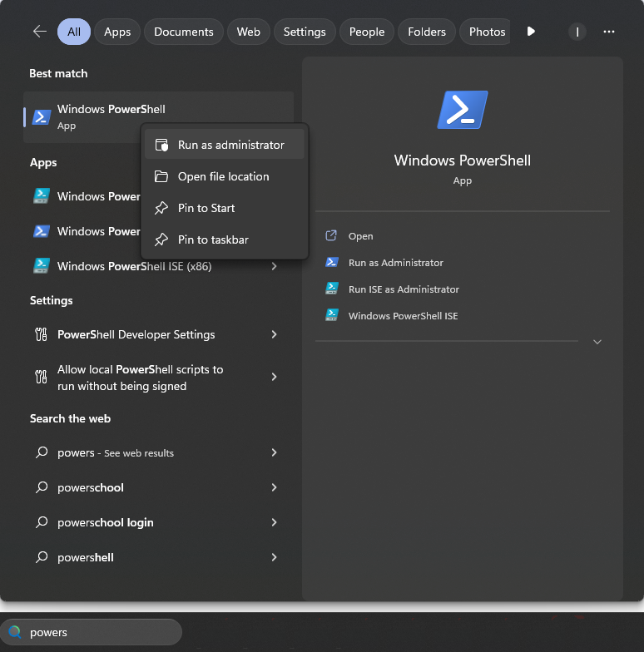Expand the PowerShell Developer Settings chevron
Image resolution: width=644 pixels, height=652 pixels.
click(274, 334)
